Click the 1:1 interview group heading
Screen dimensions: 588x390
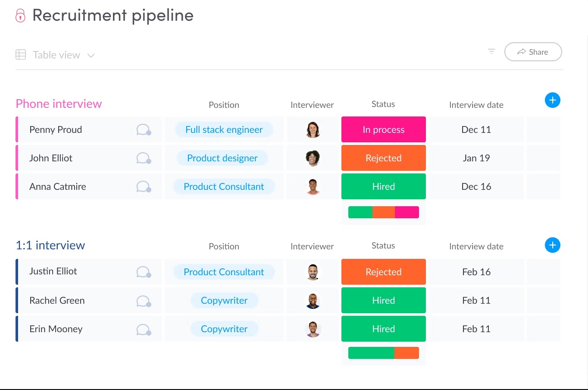click(x=50, y=245)
